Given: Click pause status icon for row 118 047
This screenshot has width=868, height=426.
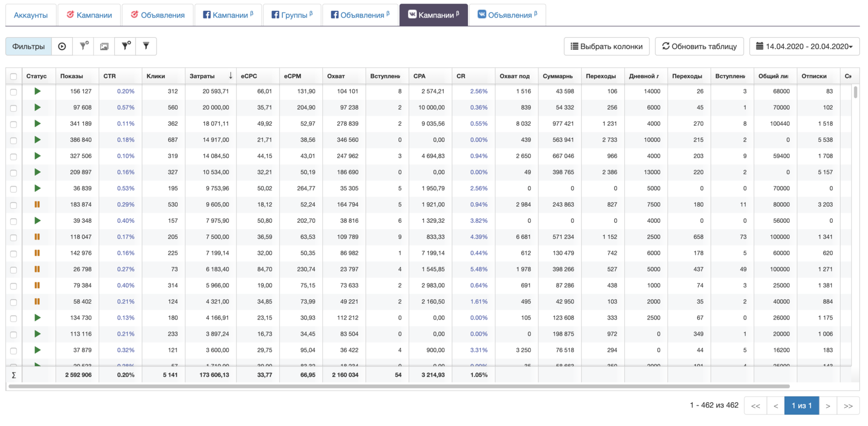Looking at the screenshot, I should click(x=37, y=237).
